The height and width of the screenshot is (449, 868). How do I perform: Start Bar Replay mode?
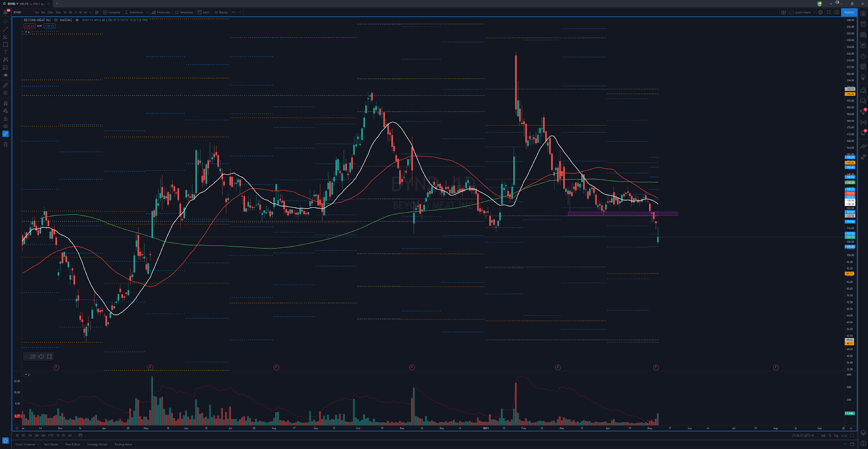[x=221, y=12]
